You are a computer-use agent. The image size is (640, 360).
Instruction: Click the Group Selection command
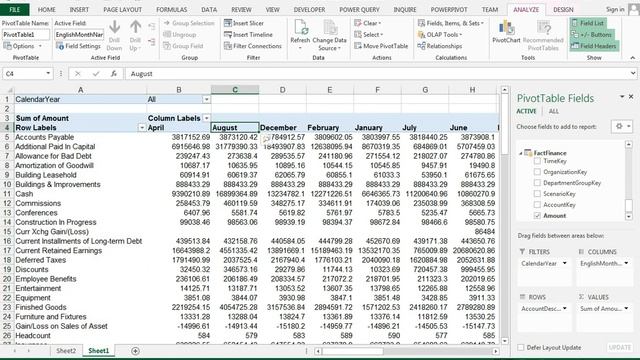tap(189, 23)
